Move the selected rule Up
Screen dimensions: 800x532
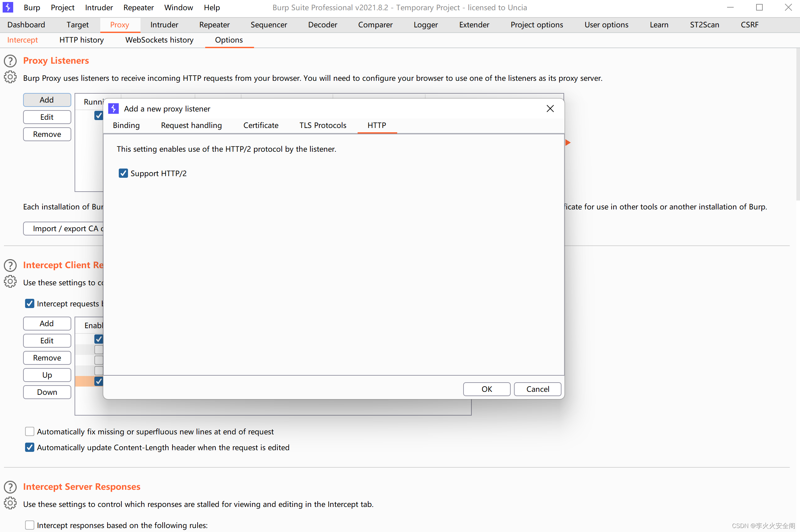click(47, 375)
